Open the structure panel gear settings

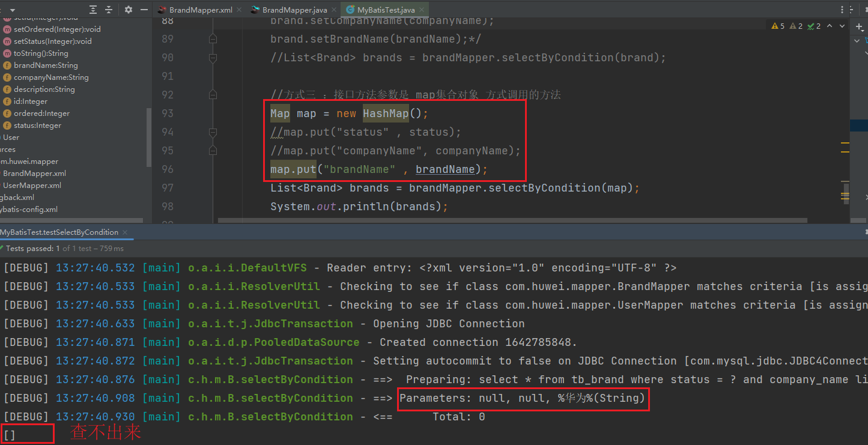[x=129, y=10]
